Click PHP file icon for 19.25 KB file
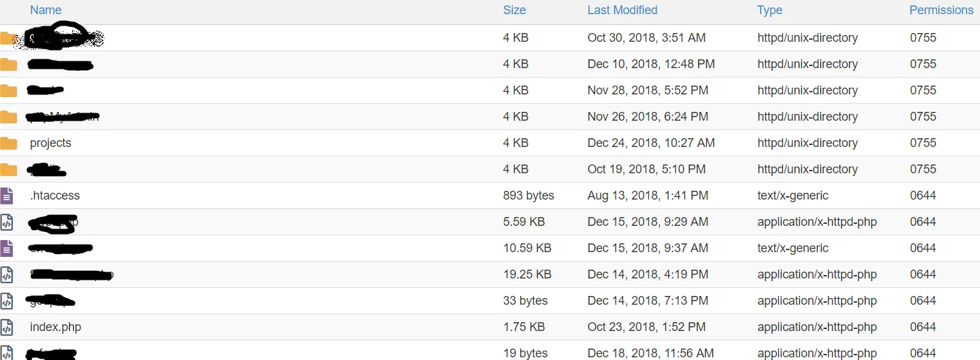The image size is (980, 360). click(x=7, y=274)
